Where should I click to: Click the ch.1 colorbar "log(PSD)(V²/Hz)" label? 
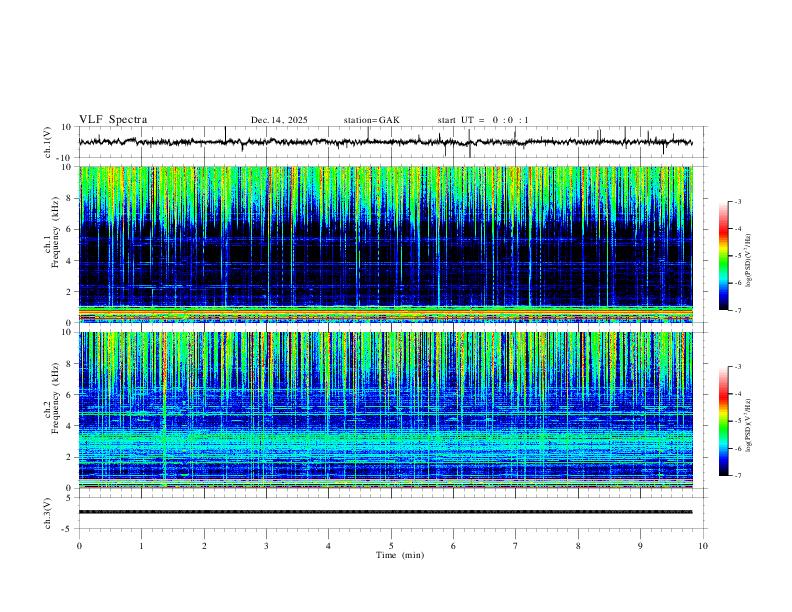pos(748,260)
